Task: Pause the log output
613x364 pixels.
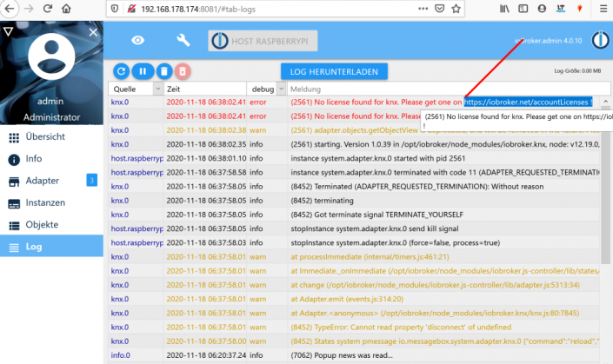Action: coord(142,70)
